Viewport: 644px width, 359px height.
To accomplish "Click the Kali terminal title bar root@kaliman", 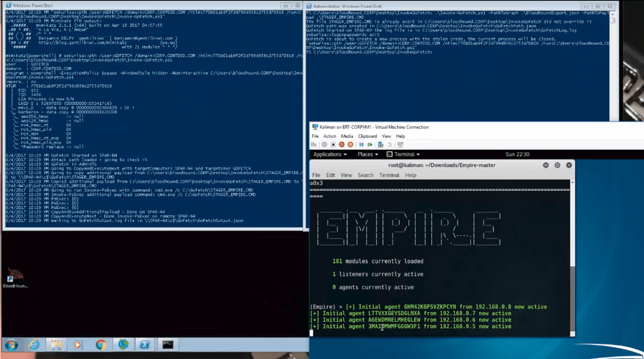I will (442, 165).
